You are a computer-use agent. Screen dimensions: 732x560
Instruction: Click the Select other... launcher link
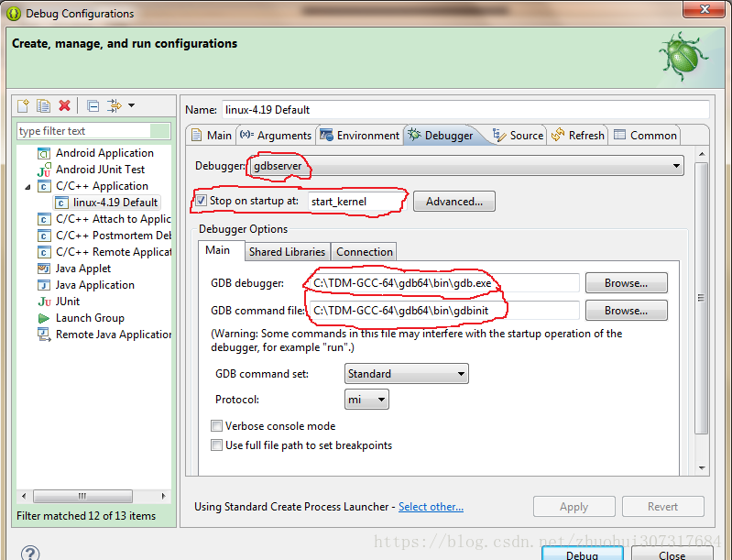click(431, 507)
